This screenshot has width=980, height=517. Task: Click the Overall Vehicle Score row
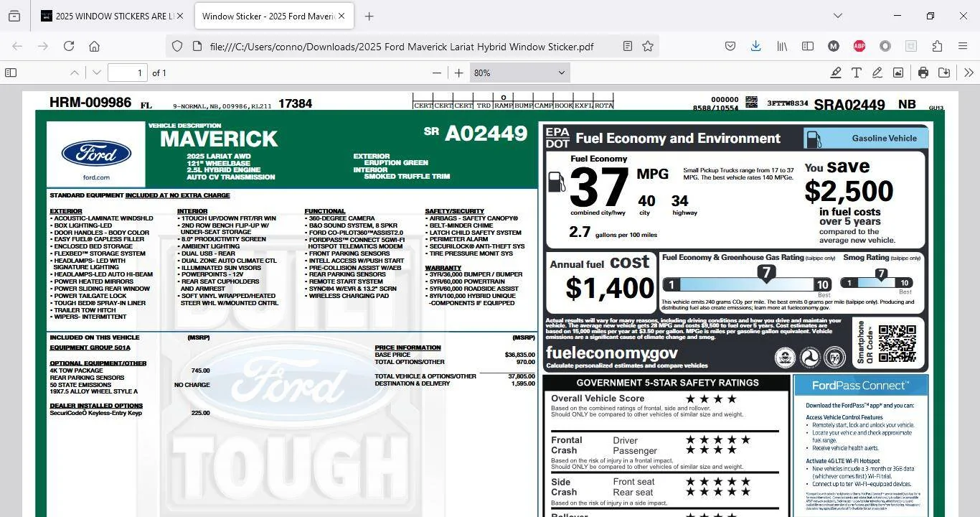pos(644,399)
